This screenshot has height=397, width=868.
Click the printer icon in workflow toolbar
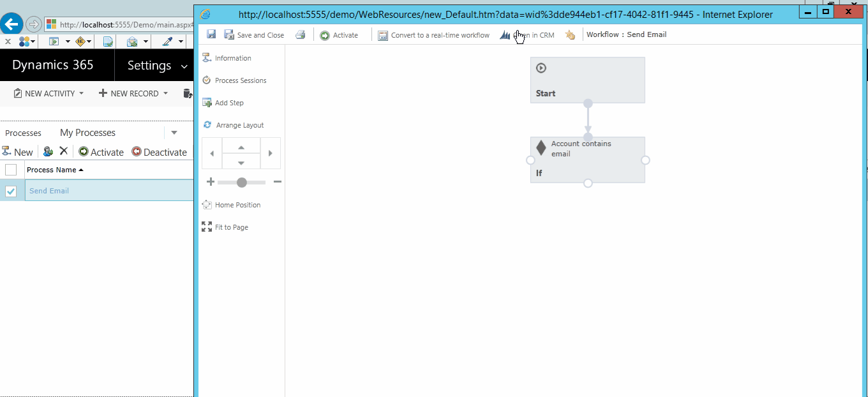click(301, 35)
